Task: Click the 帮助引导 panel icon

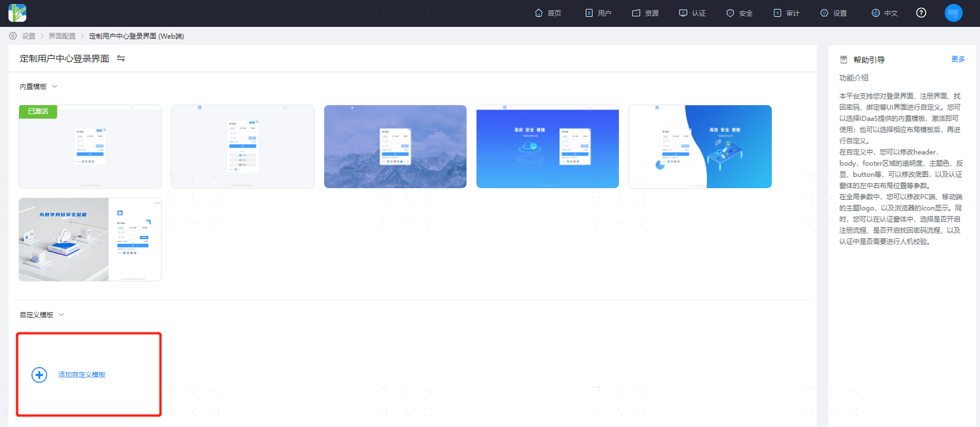Action: (843, 59)
